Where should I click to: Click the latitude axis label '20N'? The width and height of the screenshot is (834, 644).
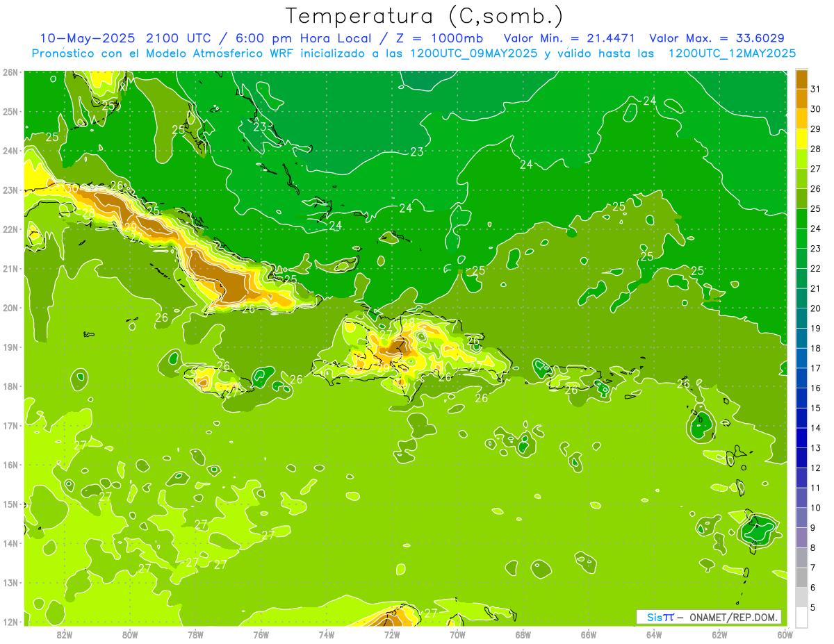10,307
